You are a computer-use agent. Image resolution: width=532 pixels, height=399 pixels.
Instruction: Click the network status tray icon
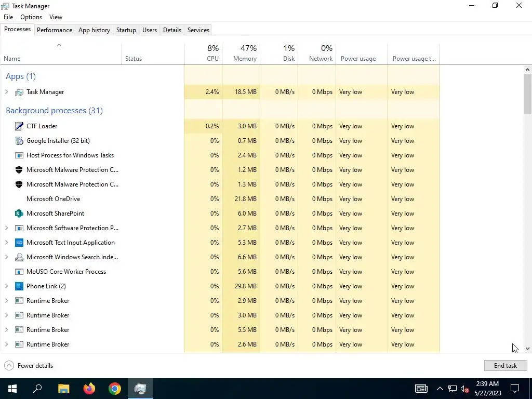453,389
